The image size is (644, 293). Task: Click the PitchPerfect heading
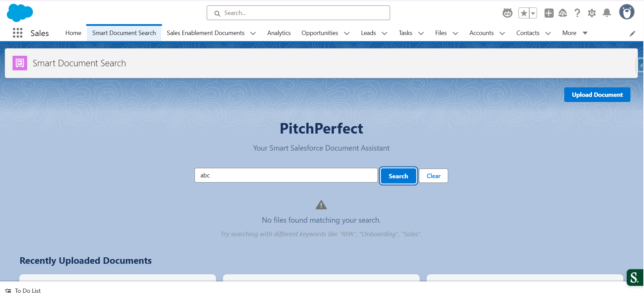(x=321, y=128)
